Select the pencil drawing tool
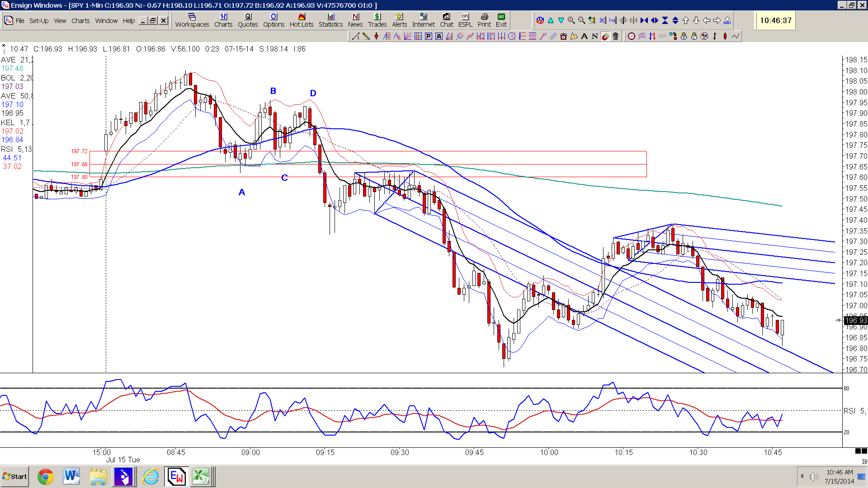Screen dimensions: 868x488 [366, 36]
